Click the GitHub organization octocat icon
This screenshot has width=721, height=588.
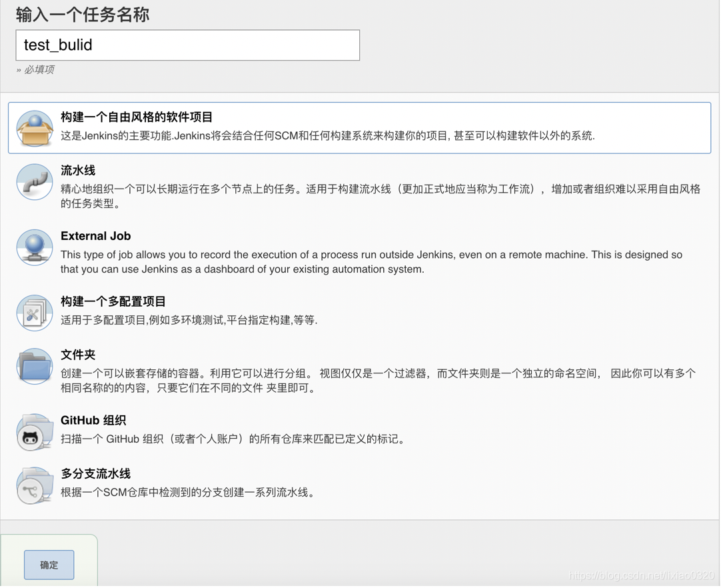coord(35,432)
